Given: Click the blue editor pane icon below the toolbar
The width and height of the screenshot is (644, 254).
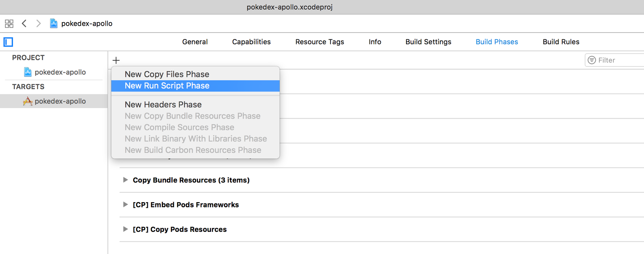Looking at the screenshot, I should pos(8,42).
